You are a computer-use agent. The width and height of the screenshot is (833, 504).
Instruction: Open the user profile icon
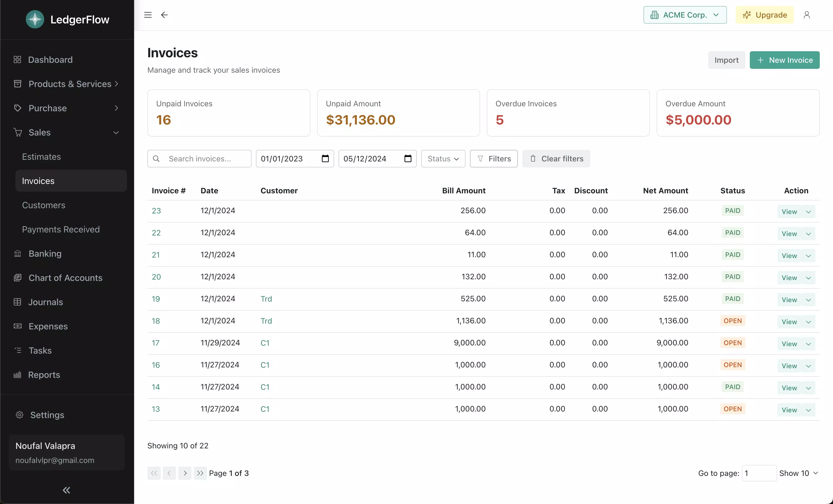tap(807, 15)
